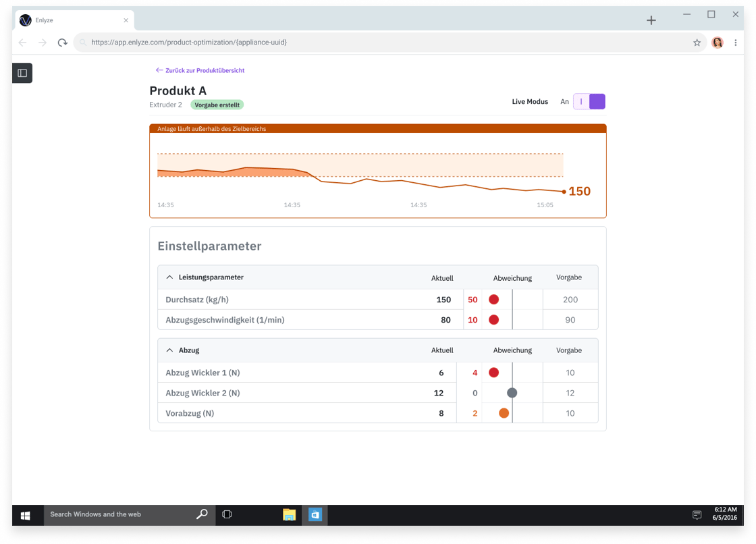Click the chart end value 150
The image size is (756, 544).
click(x=580, y=192)
